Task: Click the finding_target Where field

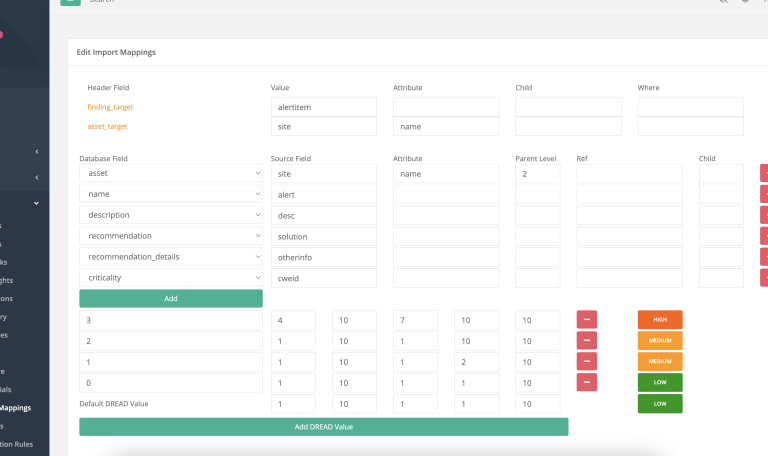Action: (691, 107)
